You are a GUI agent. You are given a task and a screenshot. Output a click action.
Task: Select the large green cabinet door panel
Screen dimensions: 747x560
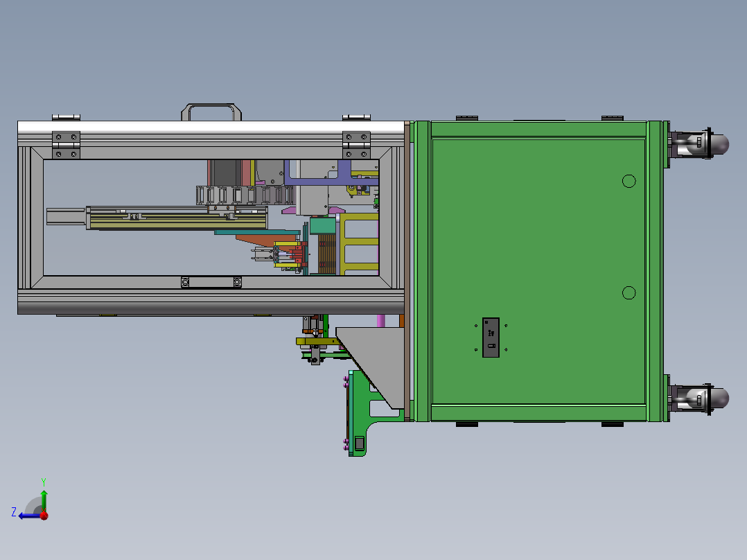coord(538,272)
